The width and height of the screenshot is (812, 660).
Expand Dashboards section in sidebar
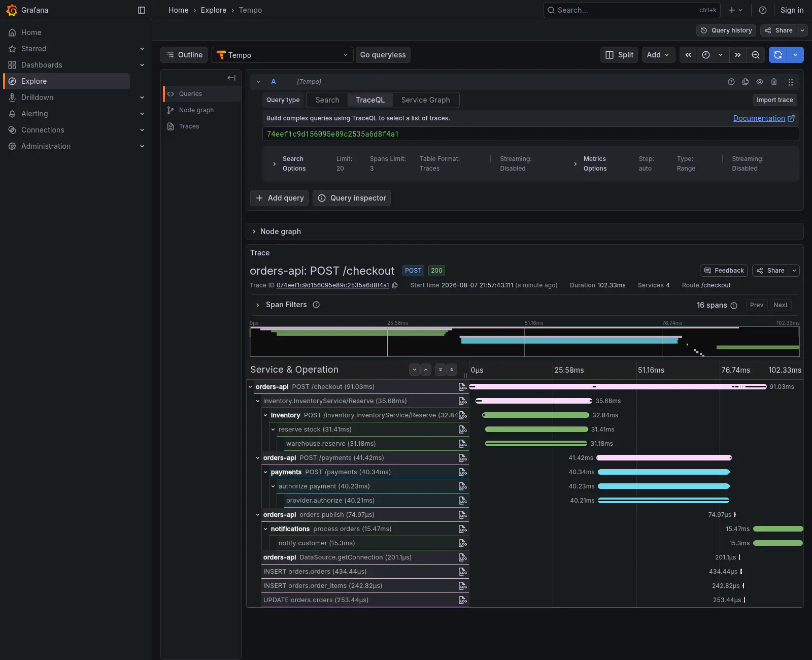click(142, 65)
